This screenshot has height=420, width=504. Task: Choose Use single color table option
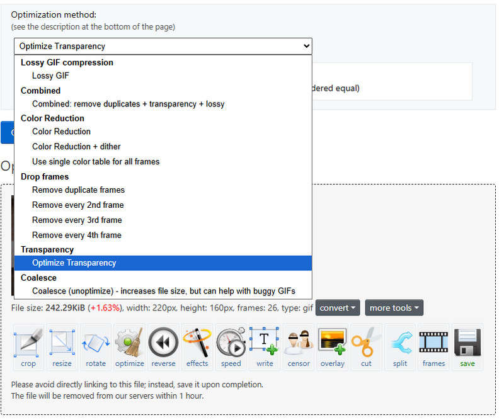click(96, 162)
